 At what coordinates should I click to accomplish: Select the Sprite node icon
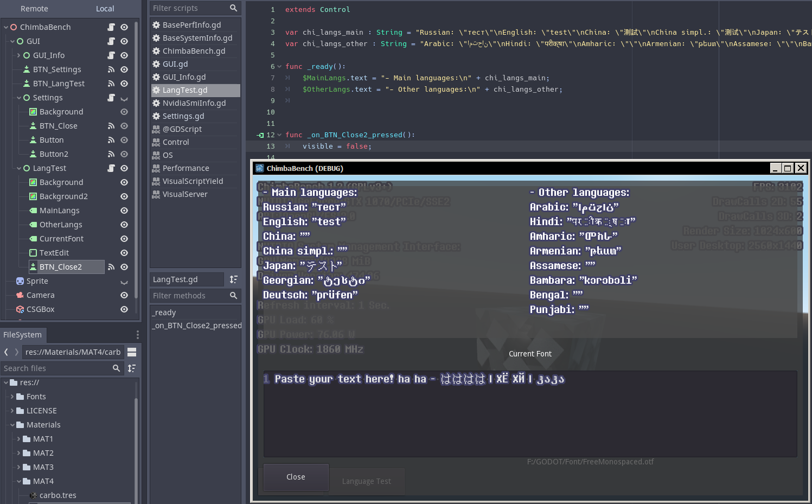pyautogui.click(x=20, y=281)
